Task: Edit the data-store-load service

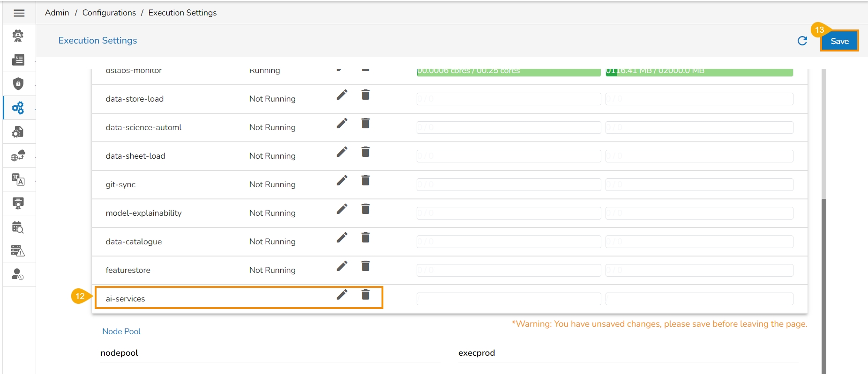Action: click(342, 95)
